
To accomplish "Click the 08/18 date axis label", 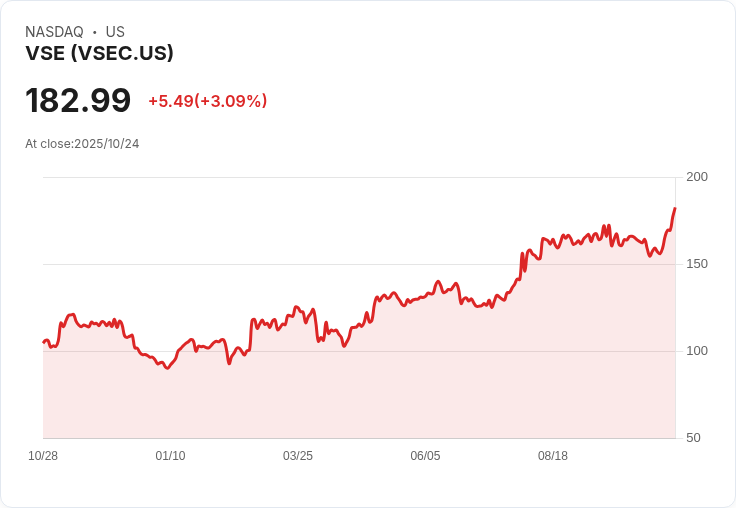I will tap(553, 456).
